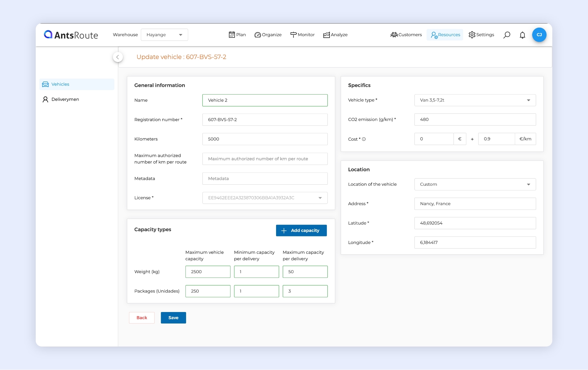Open the Vehicle type dropdown
The height and width of the screenshot is (370, 588).
[x=475, y=100]
